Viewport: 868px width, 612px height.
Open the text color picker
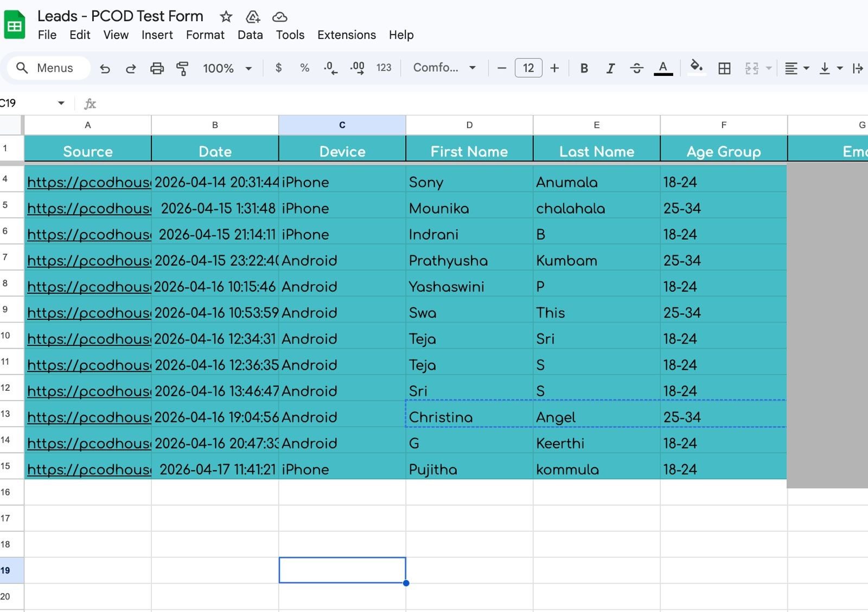coord(663,68)
